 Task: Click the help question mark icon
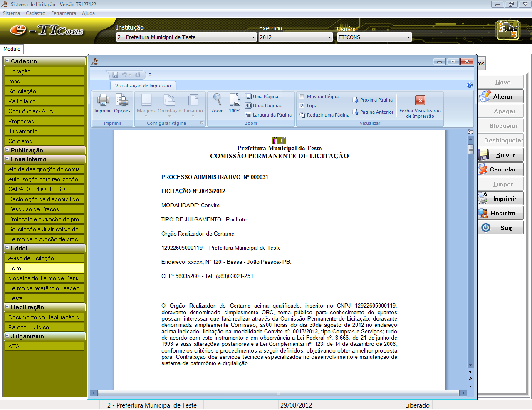[470, 85]
